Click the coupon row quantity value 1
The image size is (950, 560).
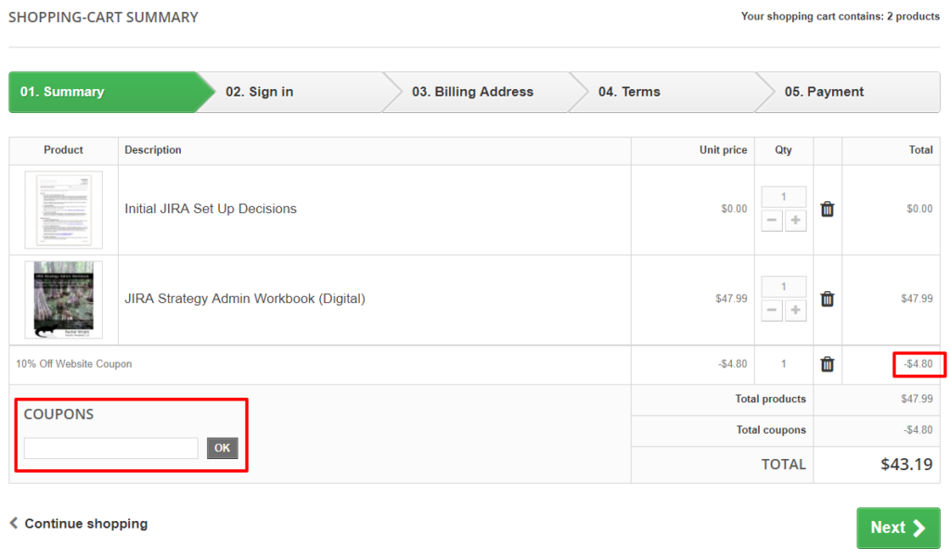click(x=783, y=363)
